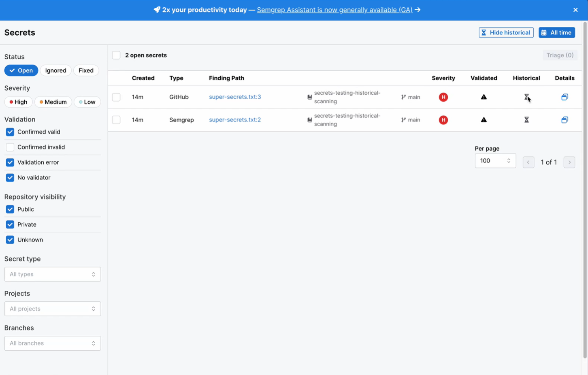588x375 pixels.
Task: Click the validation warning icon on the GitHub finding
Action: [x=484, y=97]
